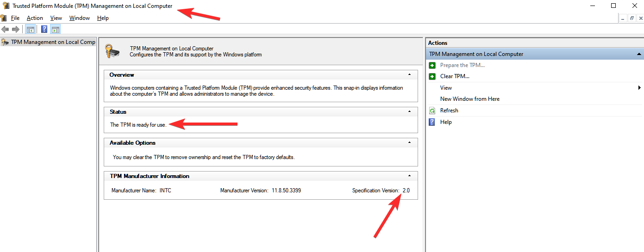Click the Actions pane title

coord(438,43)
